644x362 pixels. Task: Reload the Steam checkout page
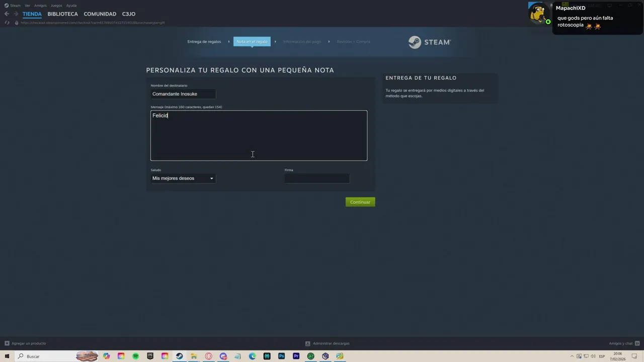coord(7,23)
